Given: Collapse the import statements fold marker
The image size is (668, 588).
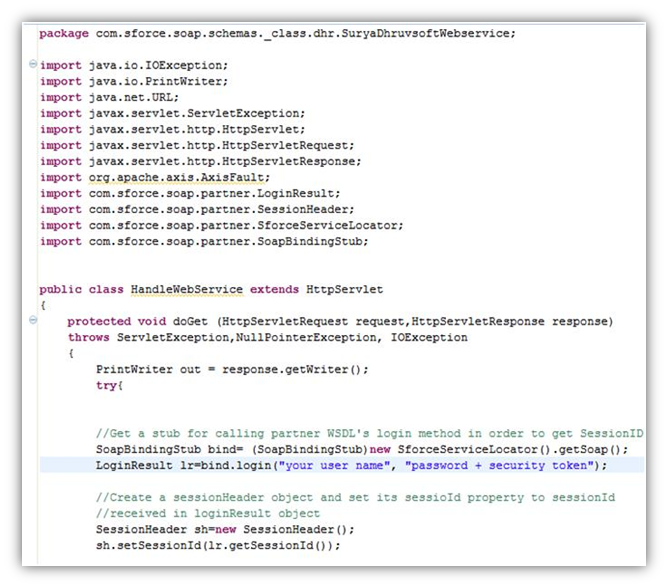Looking at the screenshot, I should pos(34,65).
